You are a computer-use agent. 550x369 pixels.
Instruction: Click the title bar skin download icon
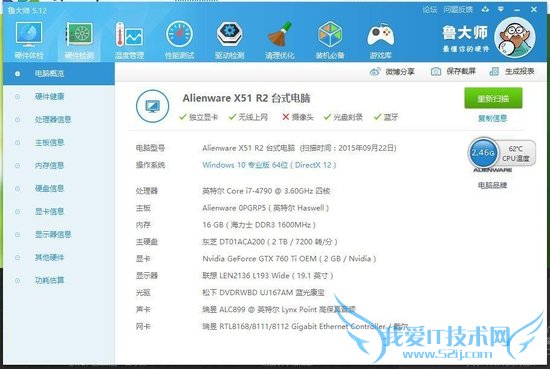pyautogui.click(x=485, y=9)
